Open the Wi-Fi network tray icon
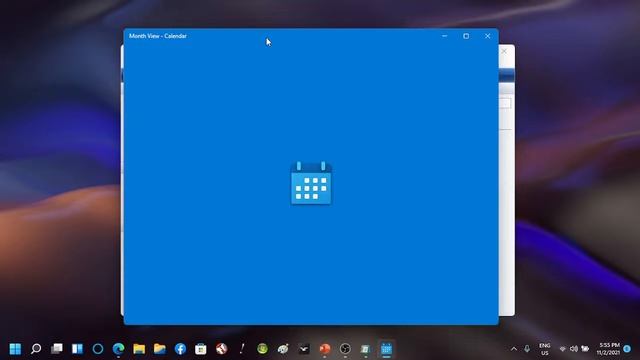The height and width of the screenshot is (360, 640). [562, 349]
